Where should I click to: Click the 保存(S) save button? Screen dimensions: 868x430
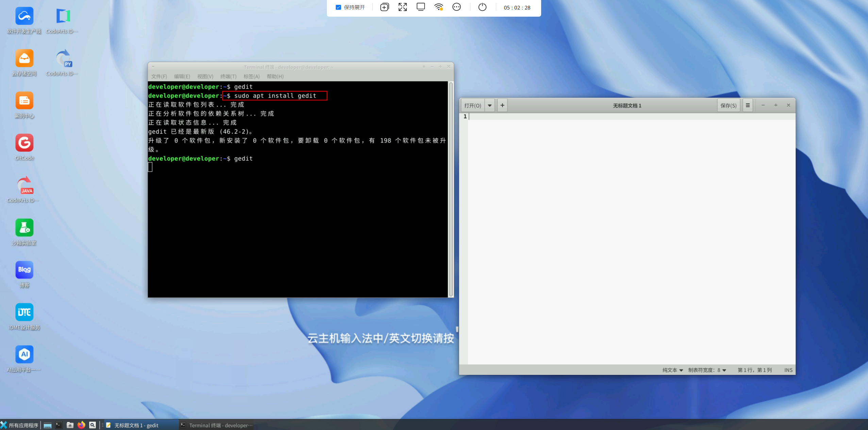point(728,105)
